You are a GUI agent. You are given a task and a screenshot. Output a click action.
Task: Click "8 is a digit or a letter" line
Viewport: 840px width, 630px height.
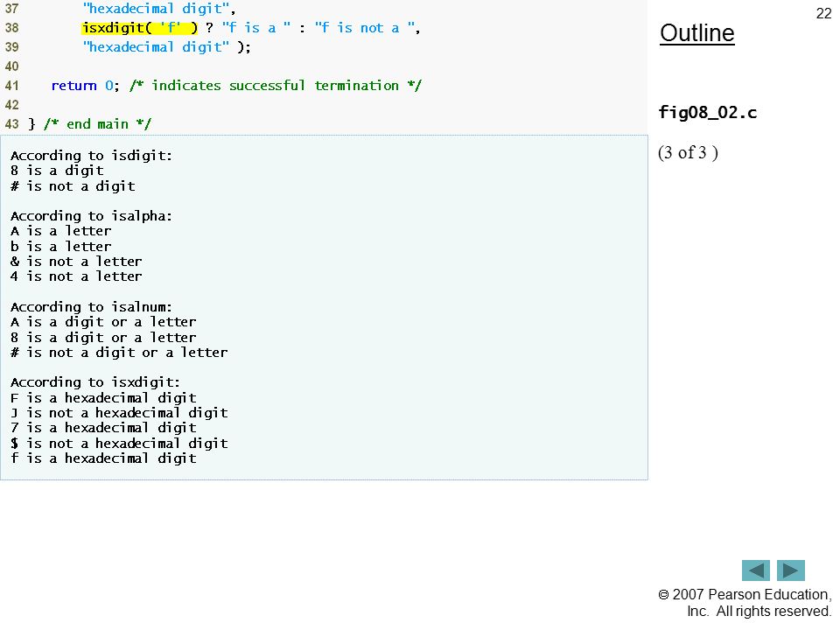coord(103,338)
